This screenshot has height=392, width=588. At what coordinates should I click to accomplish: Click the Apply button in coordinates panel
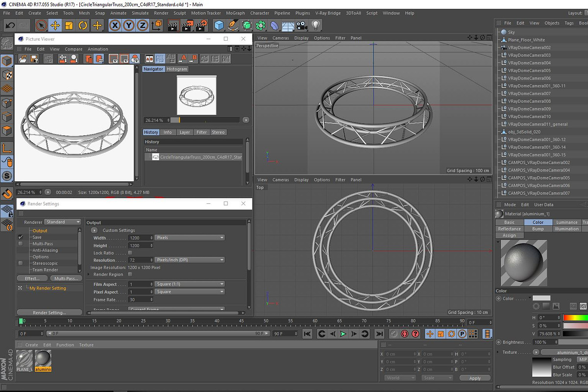475,378
